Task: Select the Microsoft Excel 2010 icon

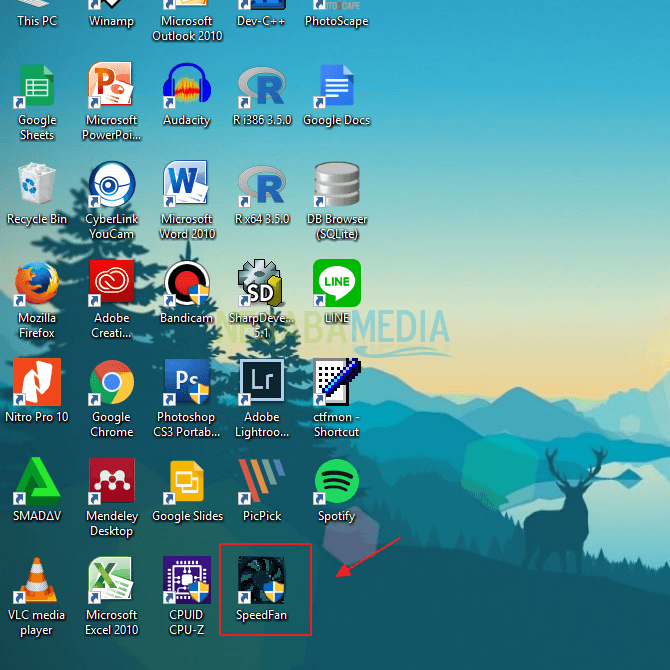Action: (111, 580)
